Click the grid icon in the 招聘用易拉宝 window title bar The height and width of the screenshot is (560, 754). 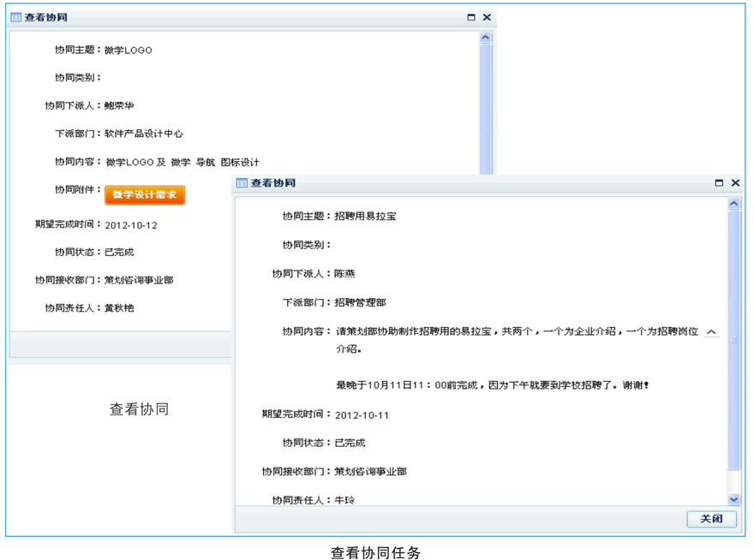[x=242, y=183]
